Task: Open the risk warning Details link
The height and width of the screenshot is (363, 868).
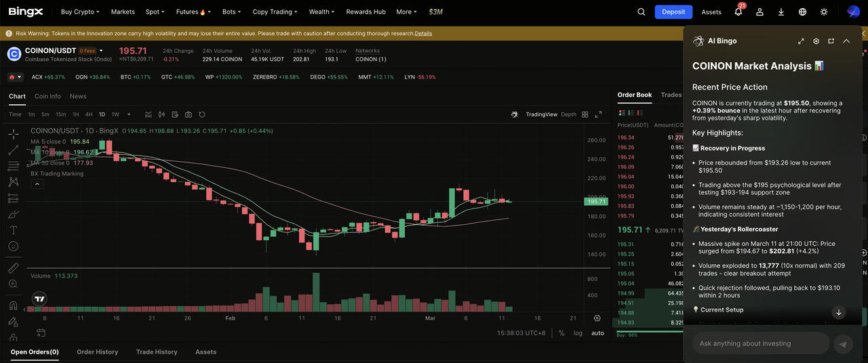Action: point(423,33)
